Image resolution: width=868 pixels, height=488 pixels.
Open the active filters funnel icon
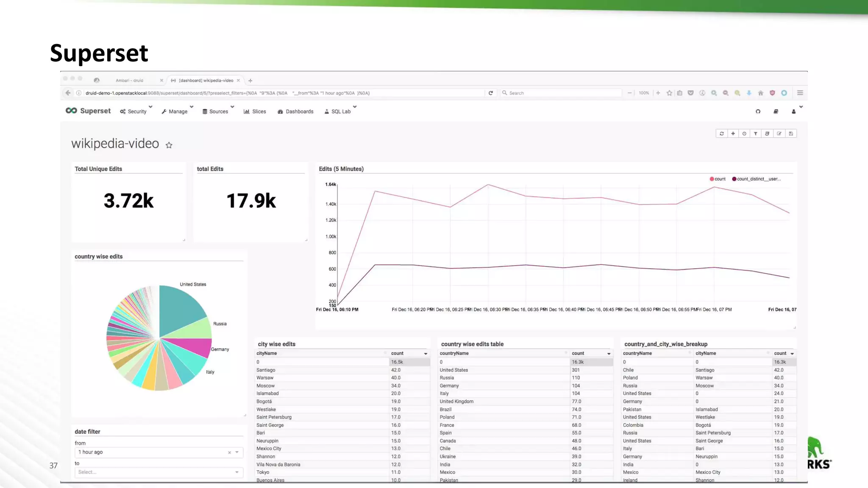(x=756, y=133)
